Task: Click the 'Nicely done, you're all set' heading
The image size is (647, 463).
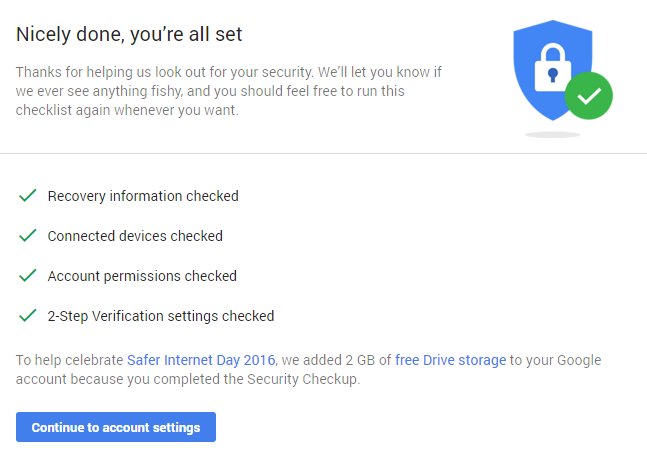Action: (x=129, y=35)
